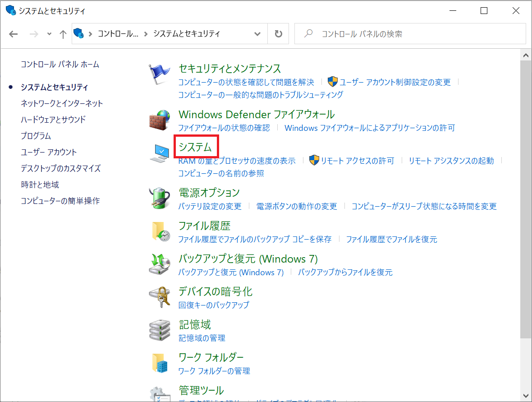532x402 pixels.
Task: Click バッテリ設定の変更 link
Action: [210, 207]
